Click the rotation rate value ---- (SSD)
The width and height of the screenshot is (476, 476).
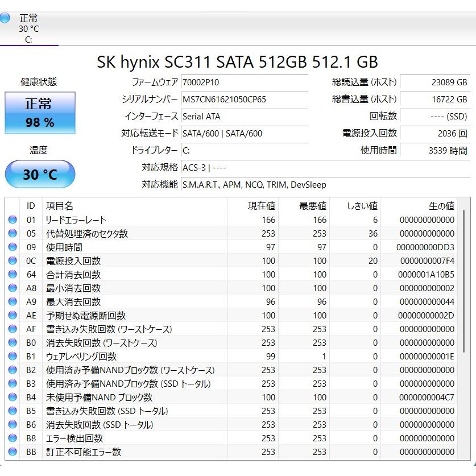pos(435,116)
